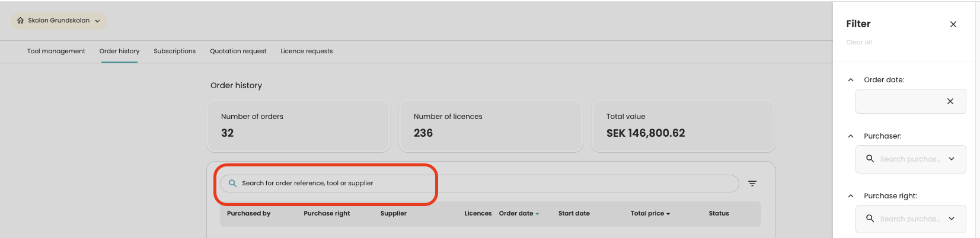The image size is (980, 238).
Task: Click the search icon in Purchase right filter
Action: (870, 218)
